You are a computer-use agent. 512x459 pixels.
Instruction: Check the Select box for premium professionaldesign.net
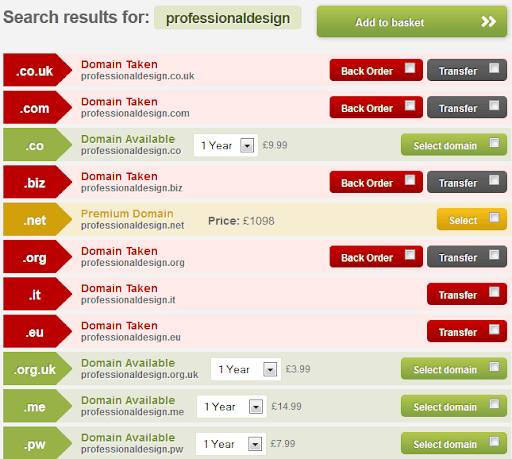494,217
